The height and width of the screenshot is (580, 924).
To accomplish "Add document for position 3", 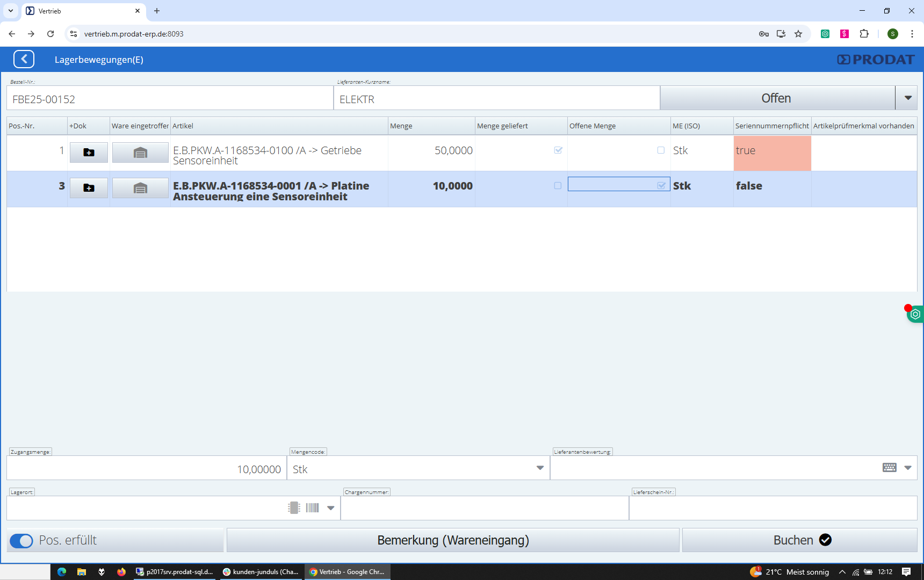I will tap(89, 188).
